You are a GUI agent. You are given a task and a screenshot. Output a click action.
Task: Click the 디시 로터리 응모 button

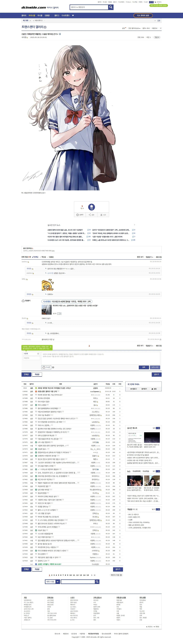(x=143, y=15)
